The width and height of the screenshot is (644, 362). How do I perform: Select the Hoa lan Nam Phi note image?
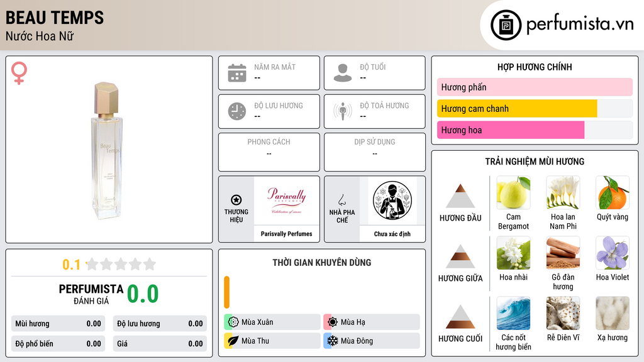point(563,192)
